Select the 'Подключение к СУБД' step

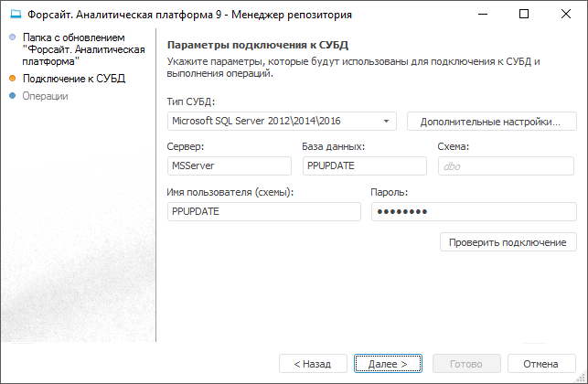(x=73, y=80)
